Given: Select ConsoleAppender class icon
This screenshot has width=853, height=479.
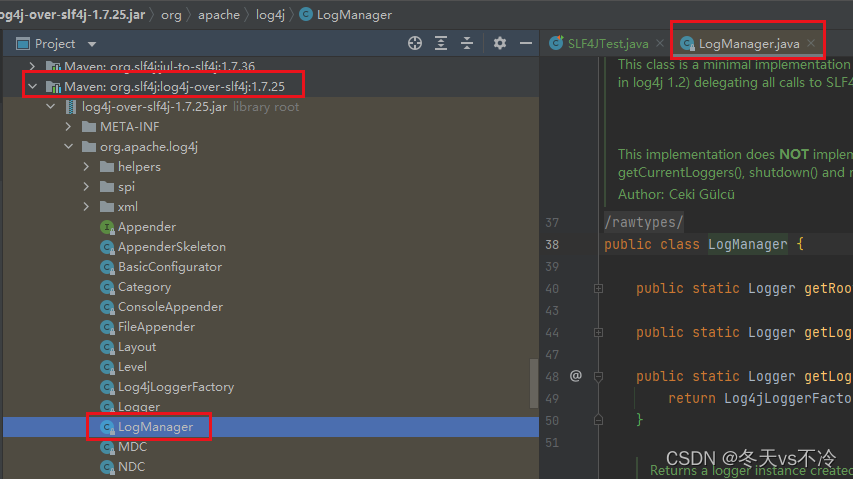Looking at the screenshot, I should [107, 307].
